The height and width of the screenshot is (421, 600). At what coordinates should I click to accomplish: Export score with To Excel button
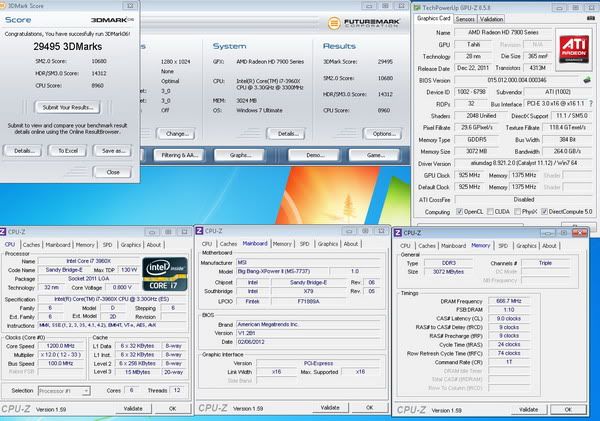coord(68,151)
